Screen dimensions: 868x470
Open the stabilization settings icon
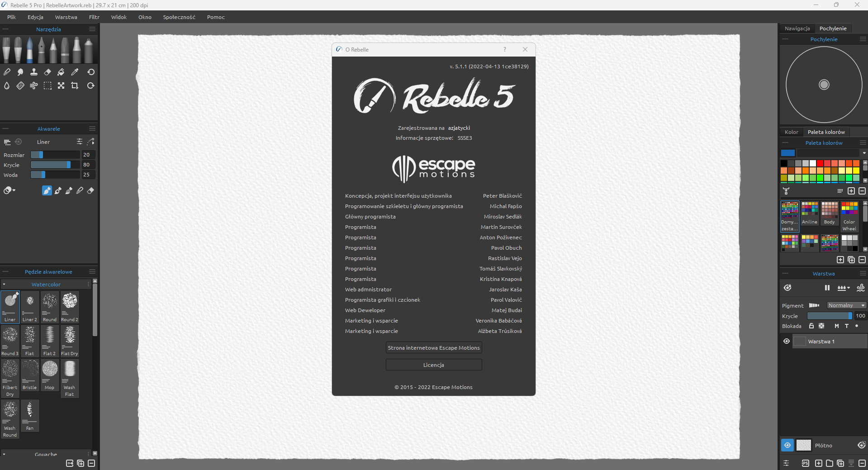pos(91,142)
